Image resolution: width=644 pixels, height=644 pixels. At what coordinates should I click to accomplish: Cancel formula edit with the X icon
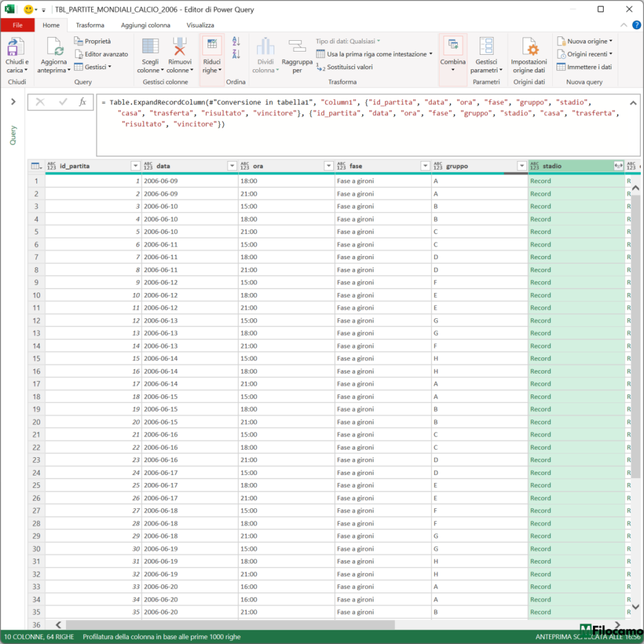40,102
